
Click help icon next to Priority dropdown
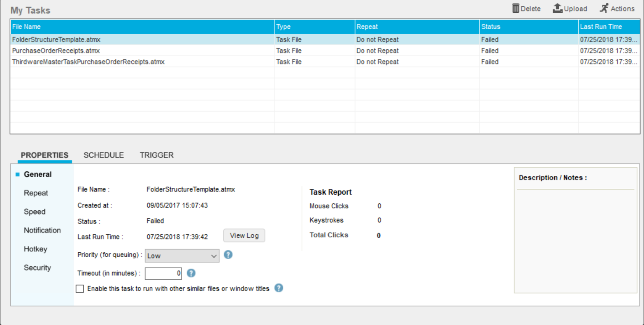point(228,255)
